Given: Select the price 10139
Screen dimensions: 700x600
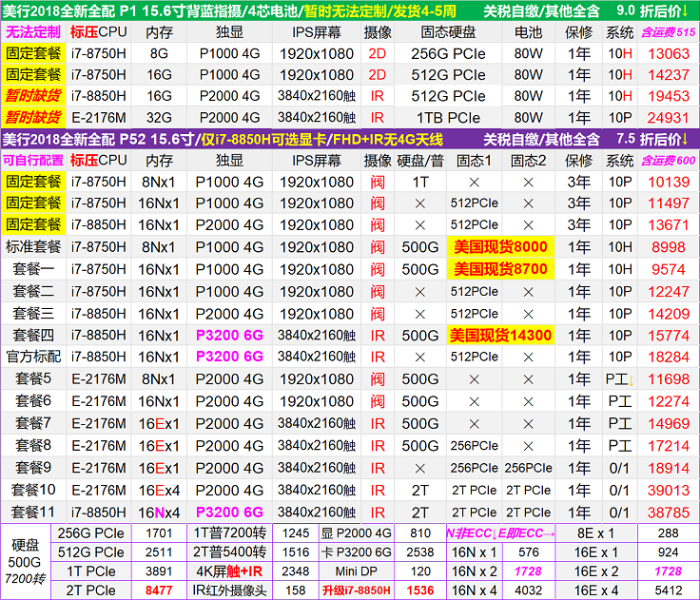Looking at the screenshot, I should coord(669,182).
